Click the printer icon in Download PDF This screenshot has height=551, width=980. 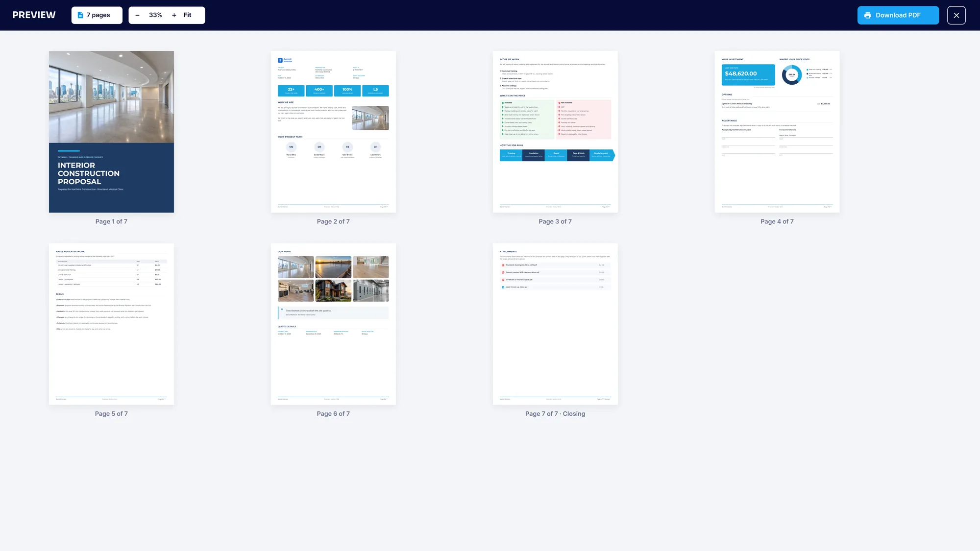tap(867, 15)
